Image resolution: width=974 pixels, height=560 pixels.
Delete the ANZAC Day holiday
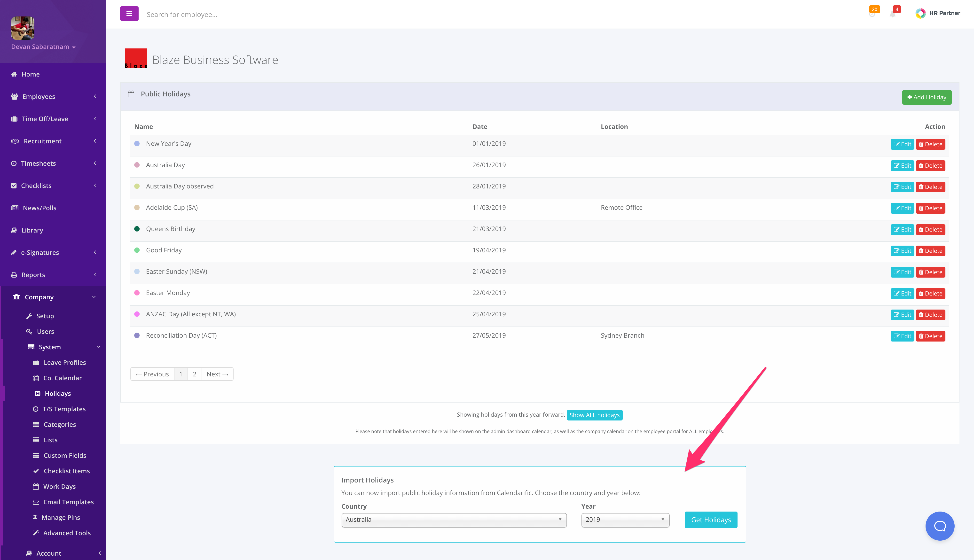tap(931, 315)
